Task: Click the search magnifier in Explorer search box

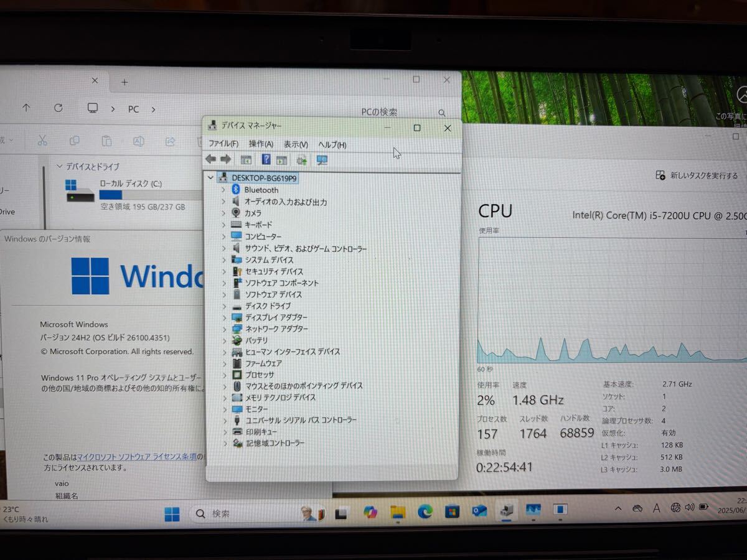Action: point(442,113)
